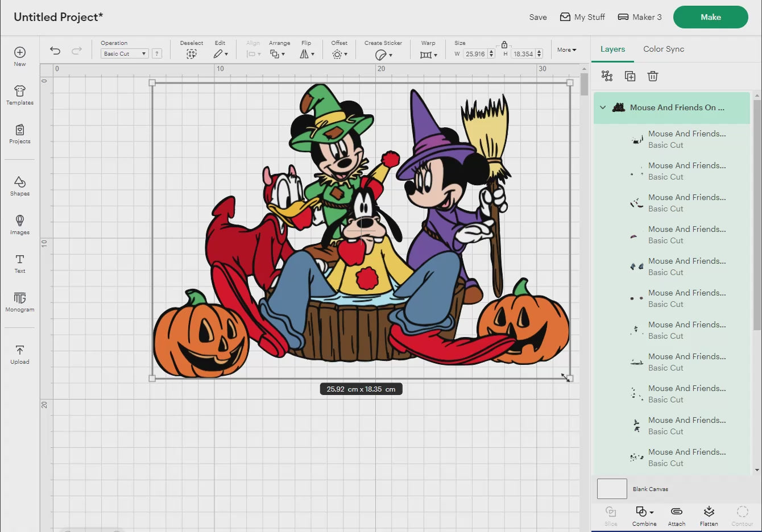Switch to the Color Sync tab

point(664,49)
